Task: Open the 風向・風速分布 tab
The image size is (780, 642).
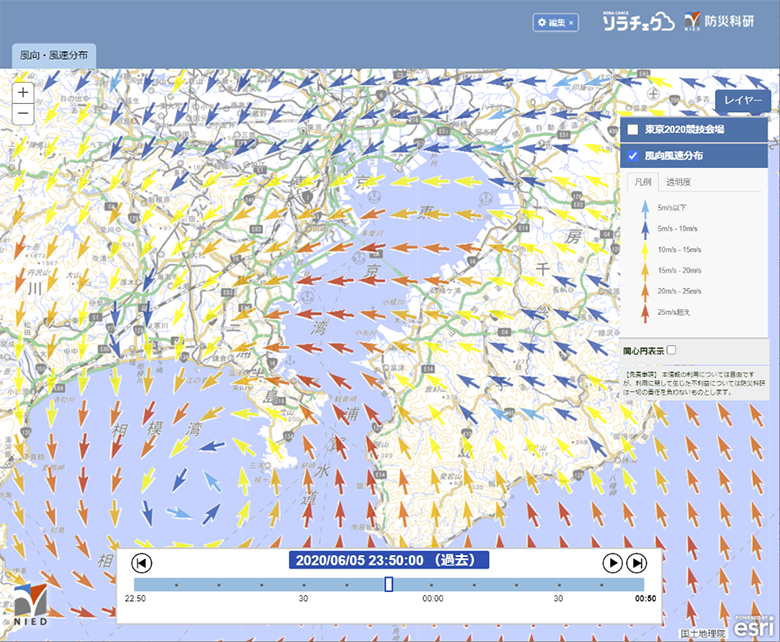Action: (x=54, y=57)
